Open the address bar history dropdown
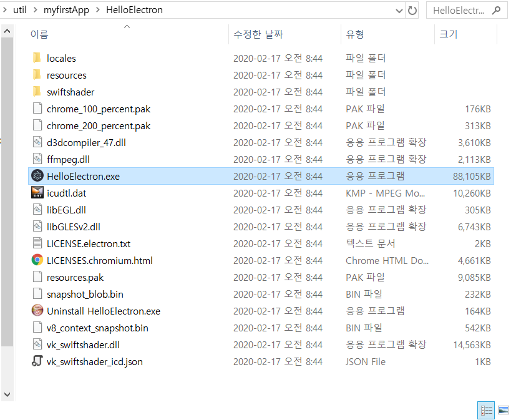516x420 pixels. (x=399, y=11)
